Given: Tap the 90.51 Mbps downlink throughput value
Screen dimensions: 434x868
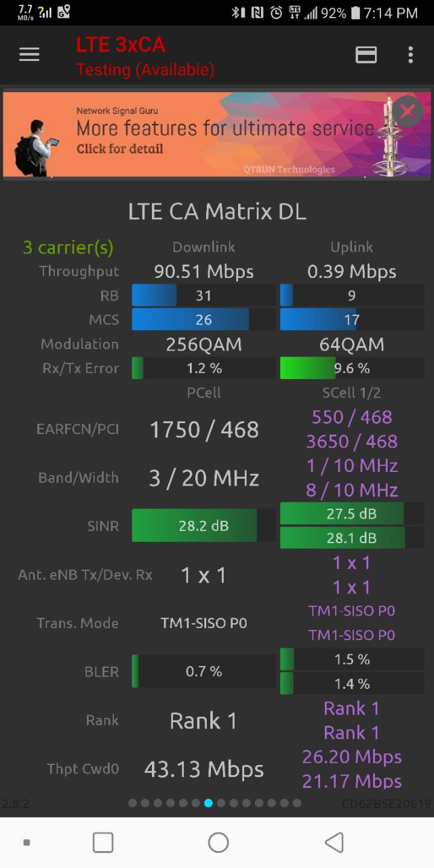Looking at the screenshot, I should [204, 271].
